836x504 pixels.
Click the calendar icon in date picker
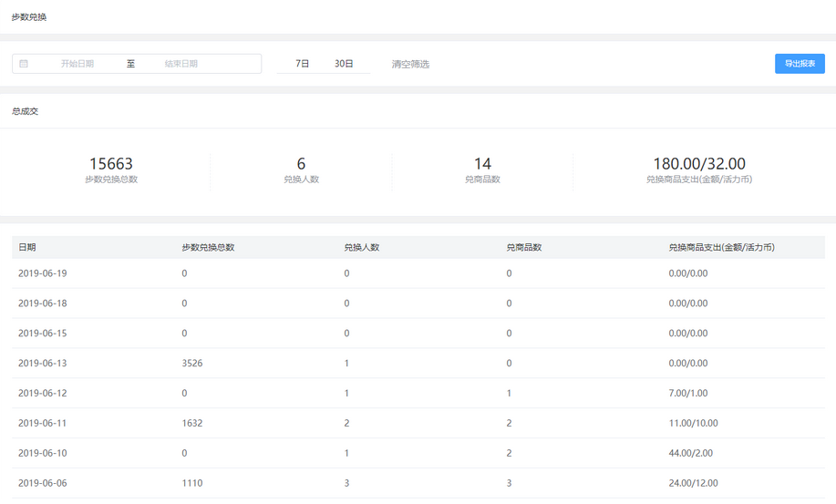24,64
